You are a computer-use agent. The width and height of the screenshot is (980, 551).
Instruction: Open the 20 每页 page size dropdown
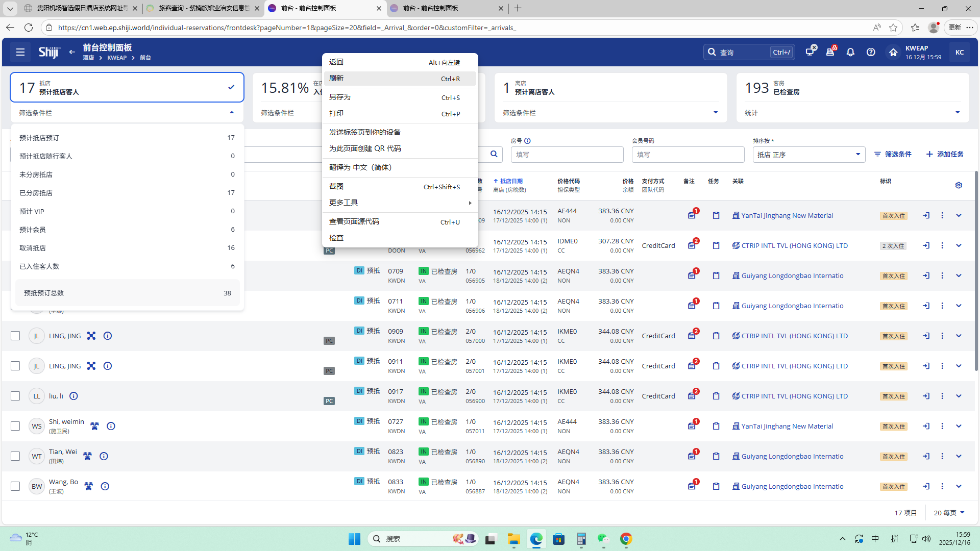coord(949,513)
